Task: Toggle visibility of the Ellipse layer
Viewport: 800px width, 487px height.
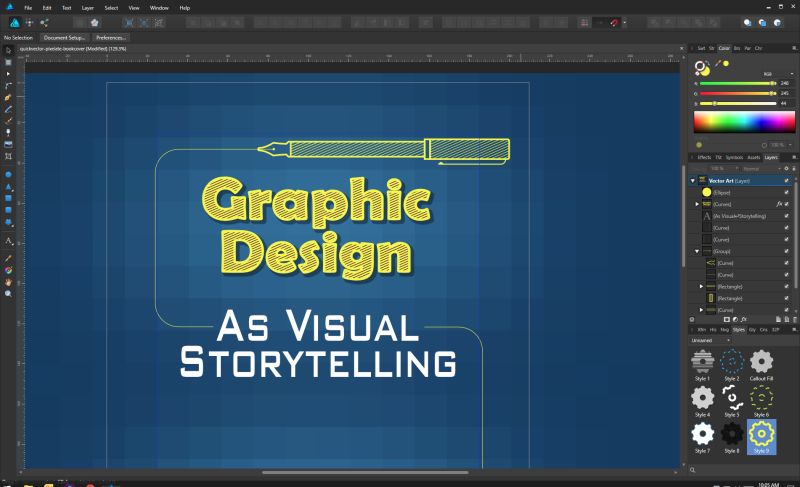Action: [786, 192]
